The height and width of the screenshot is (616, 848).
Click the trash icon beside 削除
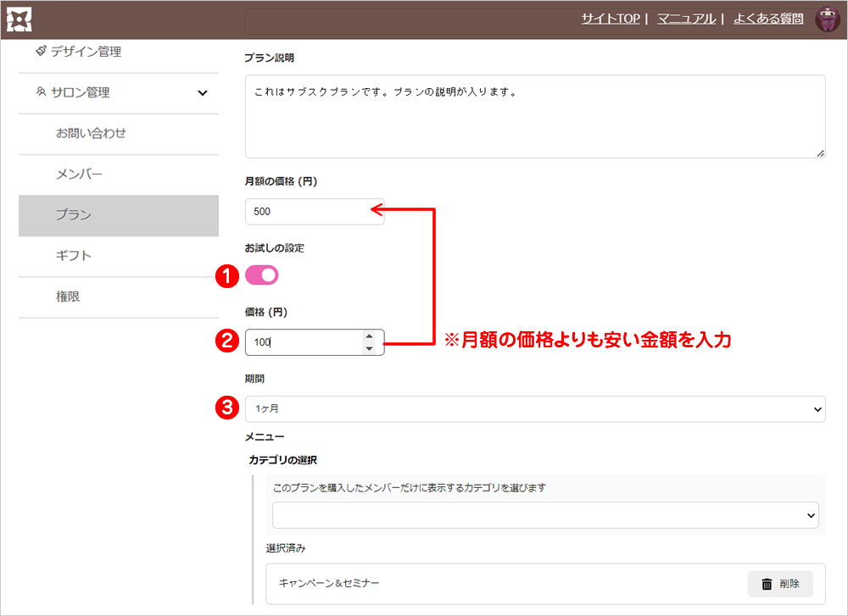767,584
